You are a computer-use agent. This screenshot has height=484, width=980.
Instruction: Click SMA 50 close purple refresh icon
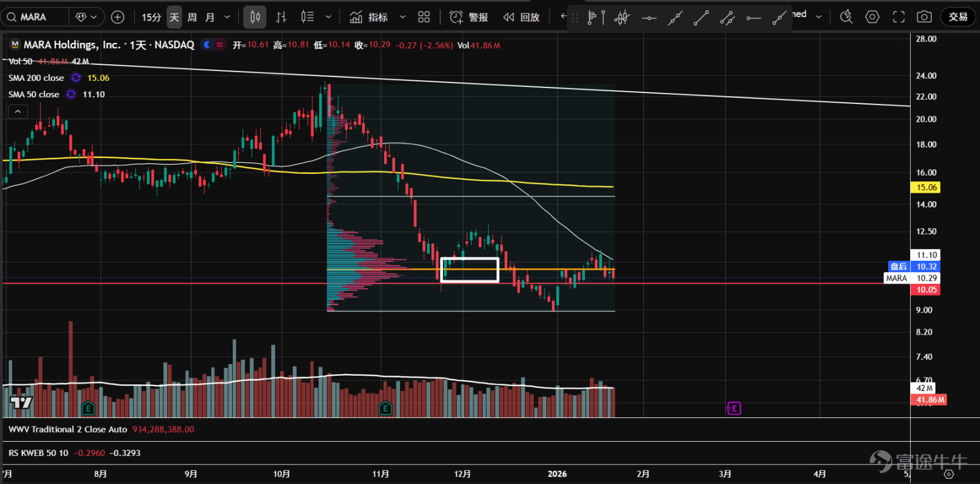(71, 94)
